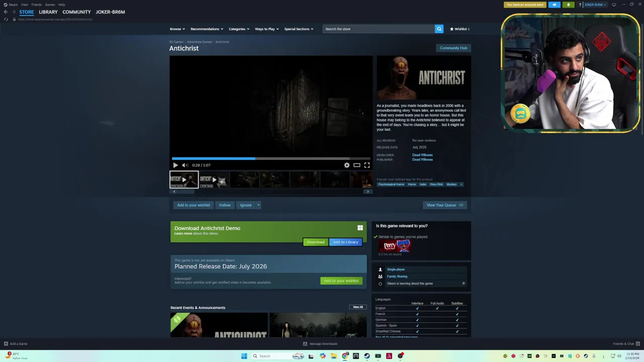Open the announcements megaphone icon
This screenshot has height=362, width=644.
[554, 5]
